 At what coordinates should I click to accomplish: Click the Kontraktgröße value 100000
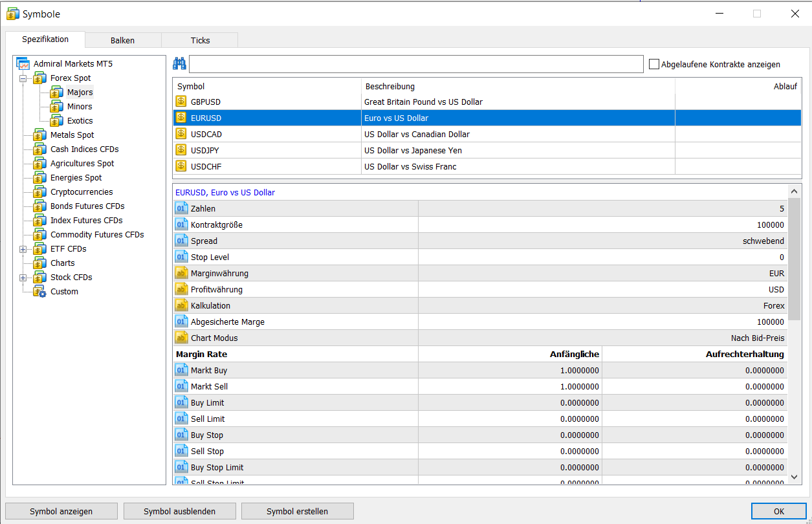pyautogui.click(x=770, y=224)
